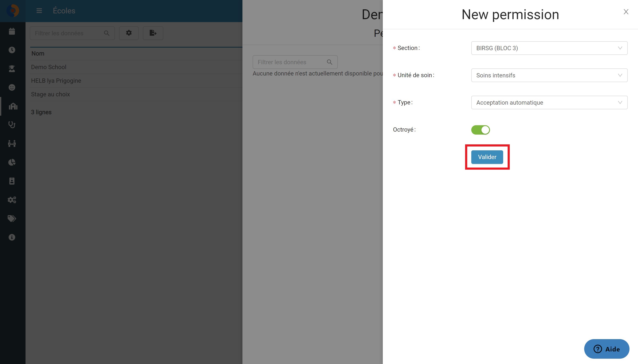
Task: Close the New permission panel
Action: point(626,12)
